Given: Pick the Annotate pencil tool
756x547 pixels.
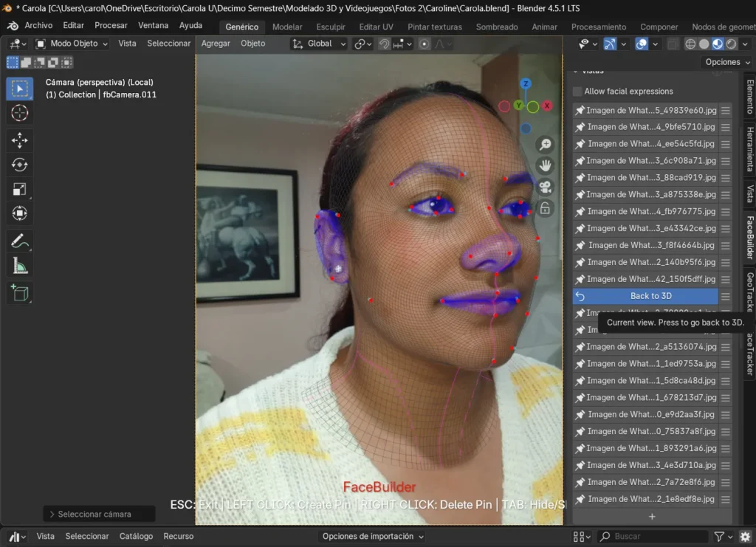Looking at the screenshot, I should pos(20,241).
